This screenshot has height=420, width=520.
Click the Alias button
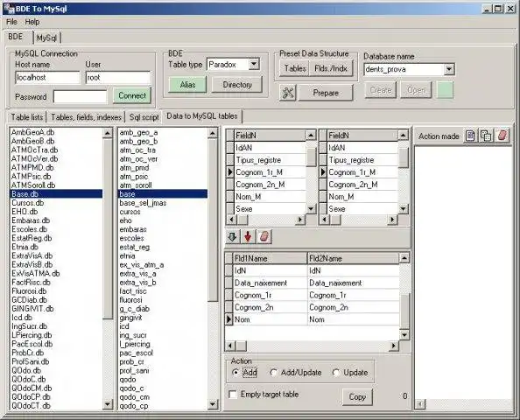point(187,85)
